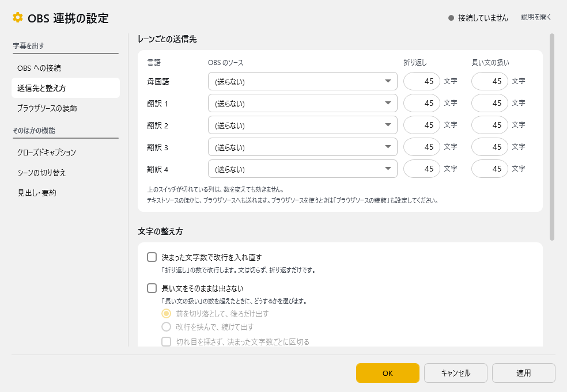
Task: Select OBS への接続 in sidebar
Action: [x=66, y=68]
